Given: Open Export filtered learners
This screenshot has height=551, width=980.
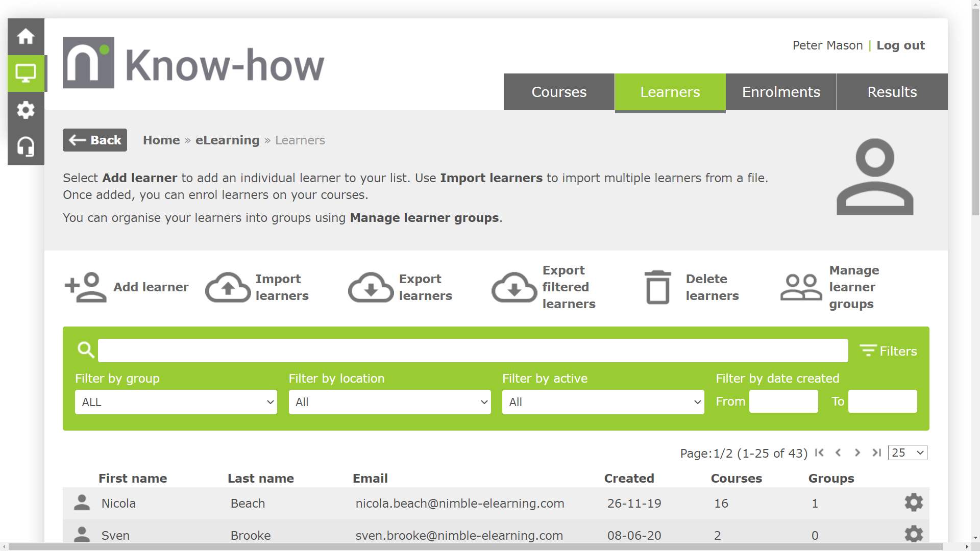Looking at the screenshot, I should click(x=514, y=287).
